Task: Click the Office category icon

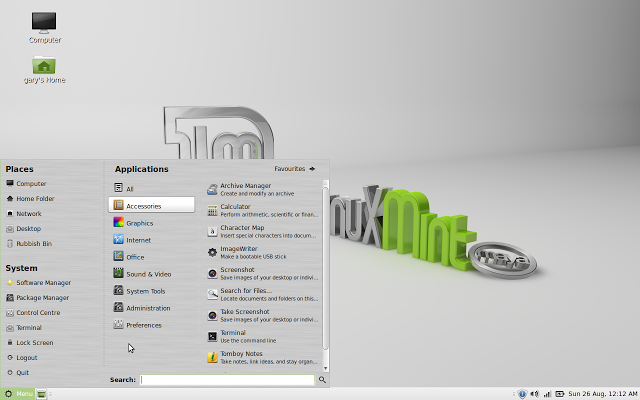Action: tap(118, 256)
